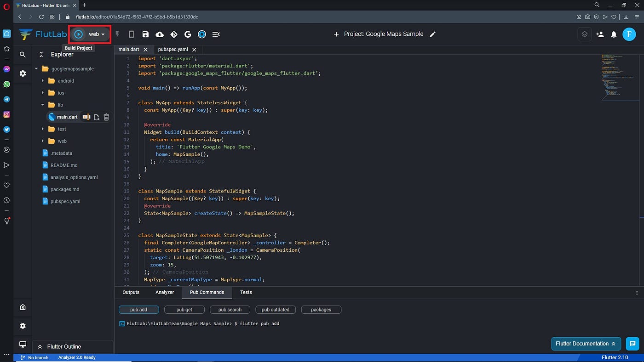Open notifications bell icon

[614, 34]
